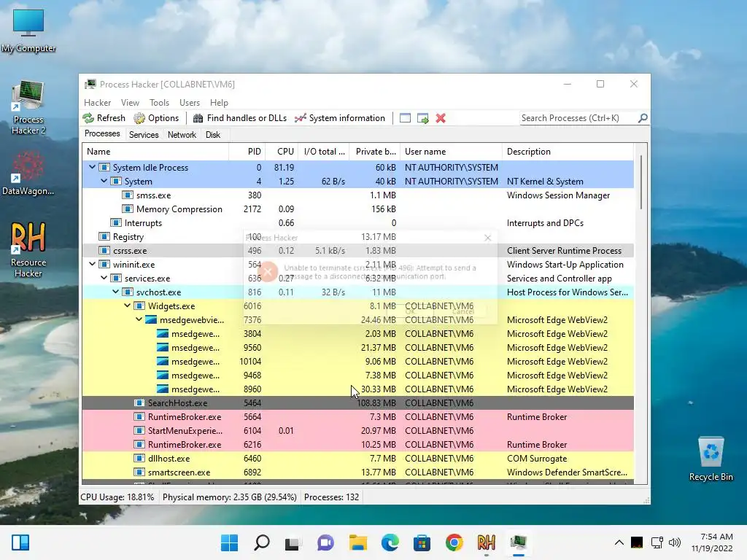
Task: Select the Recycle Bin desktop icon
Action: (x=711, y=459)
